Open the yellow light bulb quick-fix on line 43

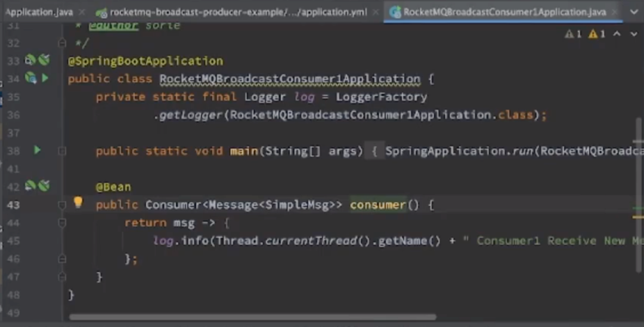pos(78,202)
